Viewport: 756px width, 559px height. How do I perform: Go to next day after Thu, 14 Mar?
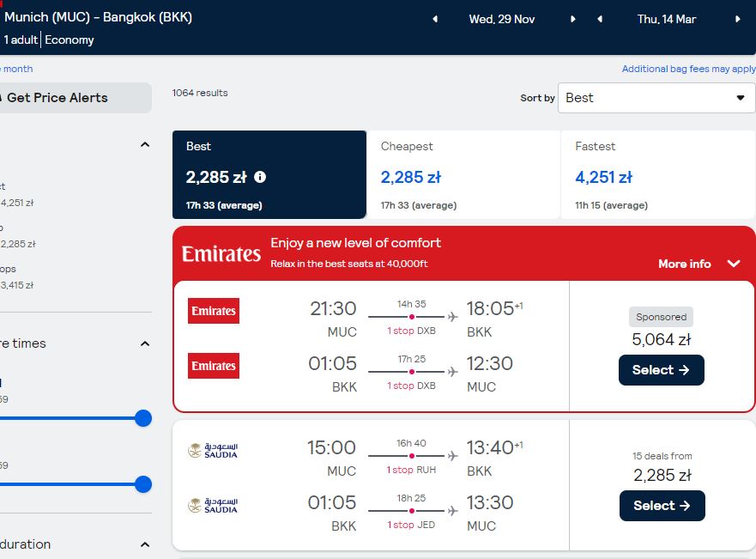click(x=738, y=19)
